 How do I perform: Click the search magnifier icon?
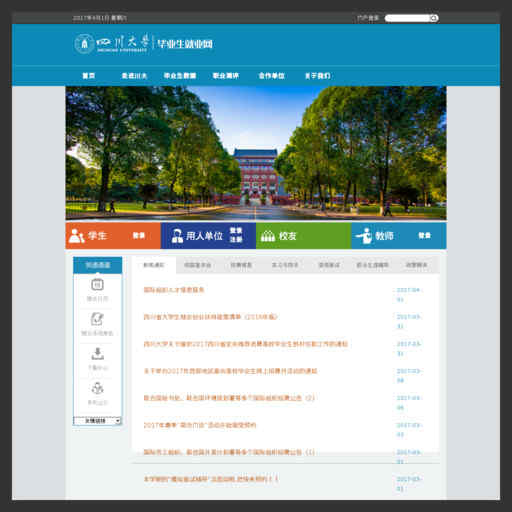433,18
